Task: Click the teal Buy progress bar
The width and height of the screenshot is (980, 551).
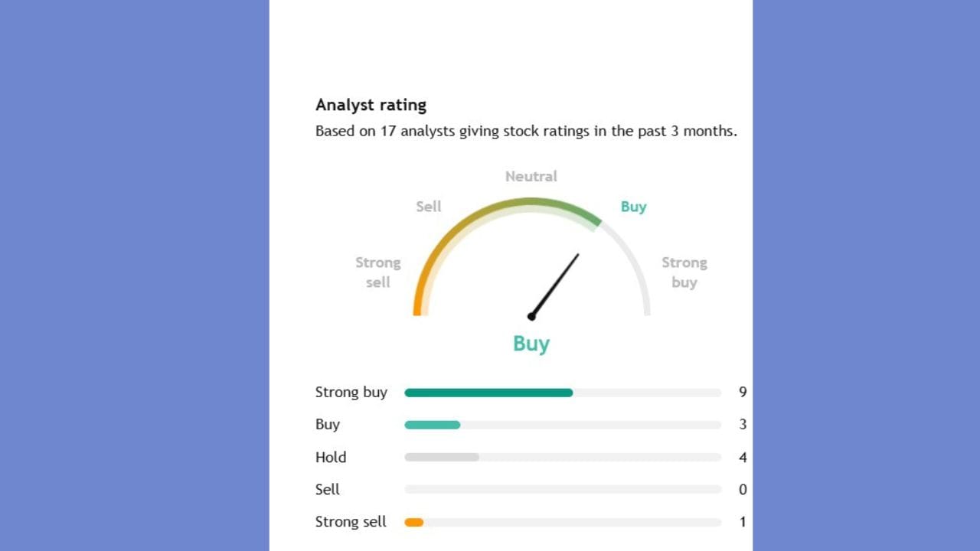Action: click(432, 425)
